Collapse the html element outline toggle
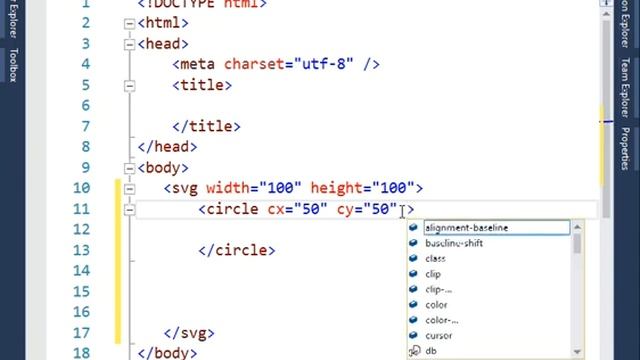This screenshot has width=640, height=360. (129, 24)
